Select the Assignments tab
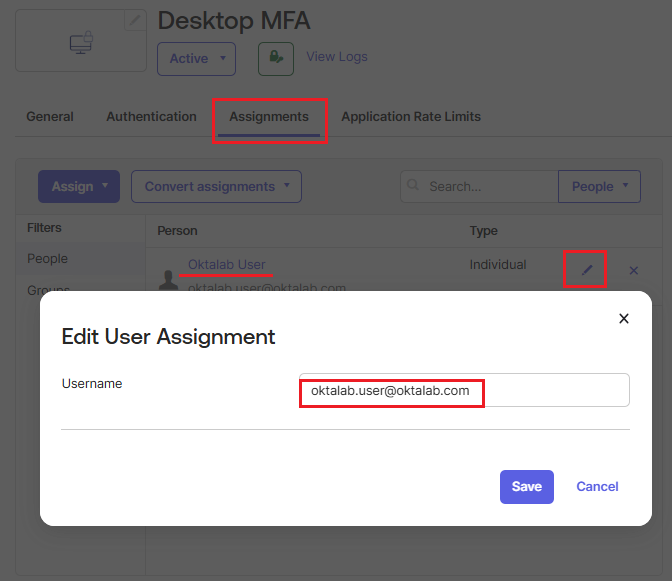This screenshot has width=672, height=581. click(x=269, y=117)
